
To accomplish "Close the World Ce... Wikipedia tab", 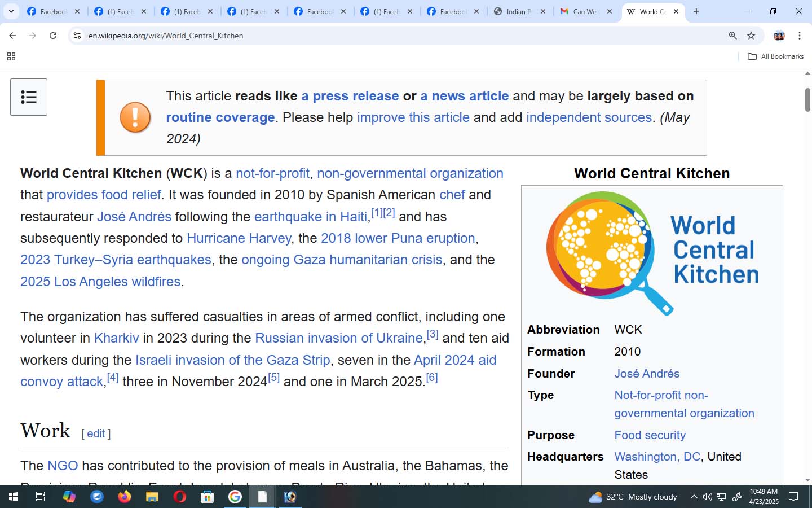I will pyautogui.click(x=676, y=11).
